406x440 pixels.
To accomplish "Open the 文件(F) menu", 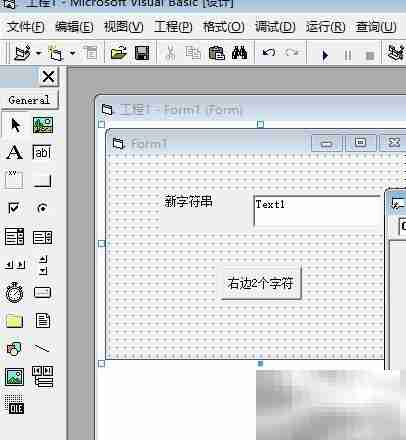I will pos(25,27).
